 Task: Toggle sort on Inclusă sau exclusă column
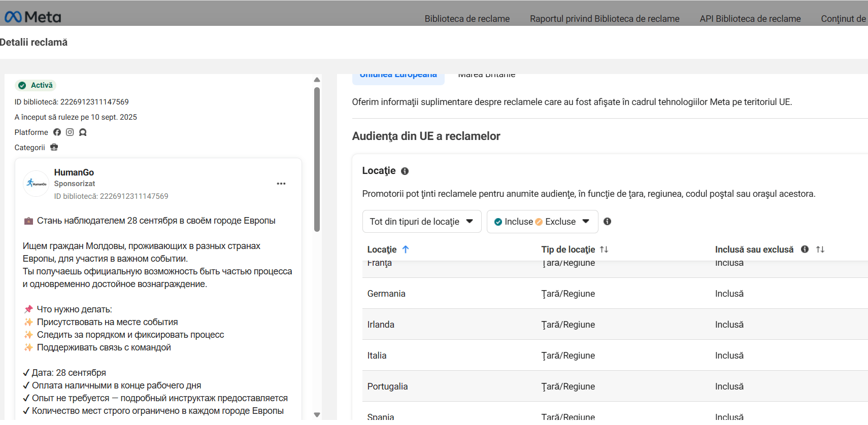pyautogui.click(x=820, y=249)
